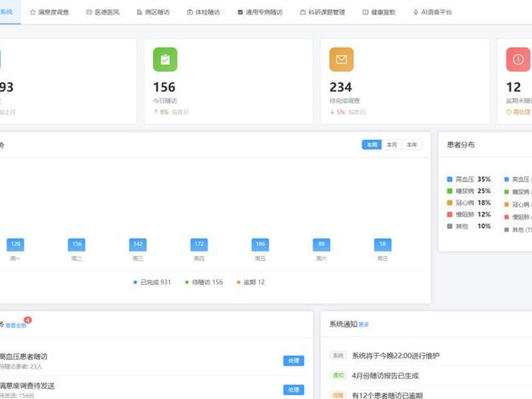Click the document icon beside 病区随访
Screen dimensions: 532x399
(139, 12)
